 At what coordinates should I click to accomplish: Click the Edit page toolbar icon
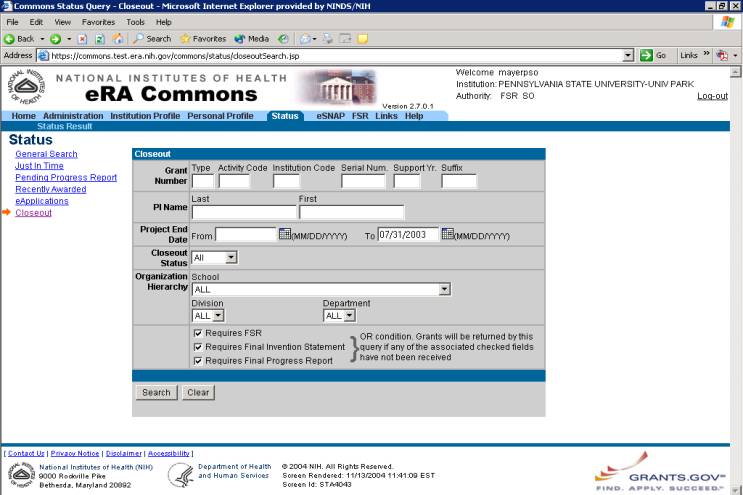345,39
